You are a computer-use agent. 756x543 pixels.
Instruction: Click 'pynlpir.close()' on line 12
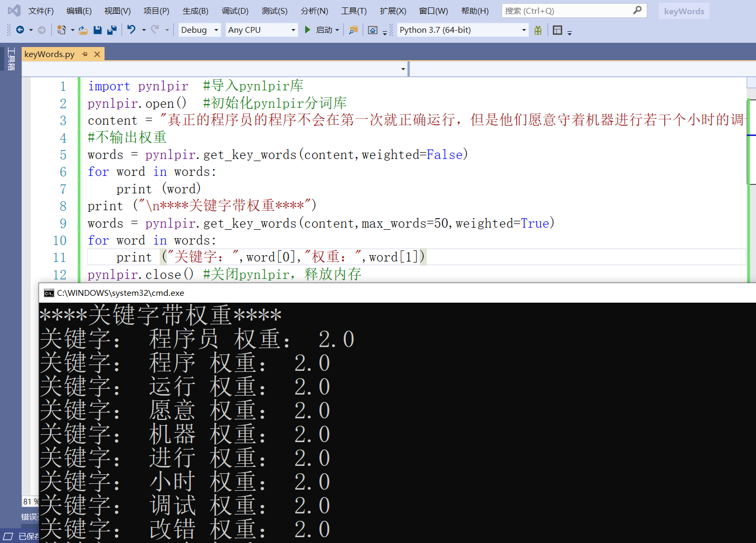coord(141,275)
